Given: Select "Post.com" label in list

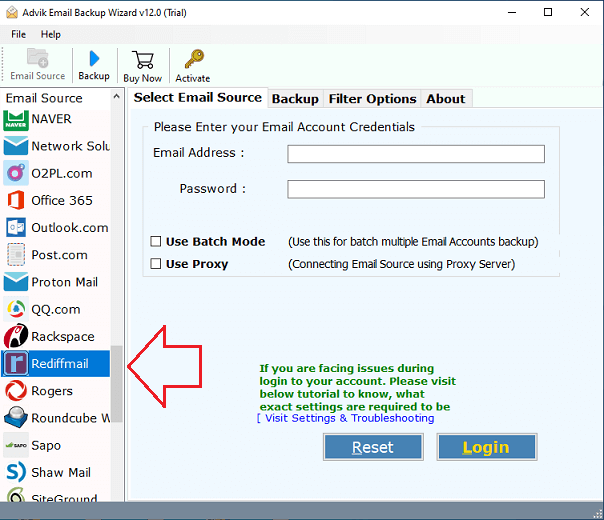Looking at the screenshot, I should tap(59, 255).
